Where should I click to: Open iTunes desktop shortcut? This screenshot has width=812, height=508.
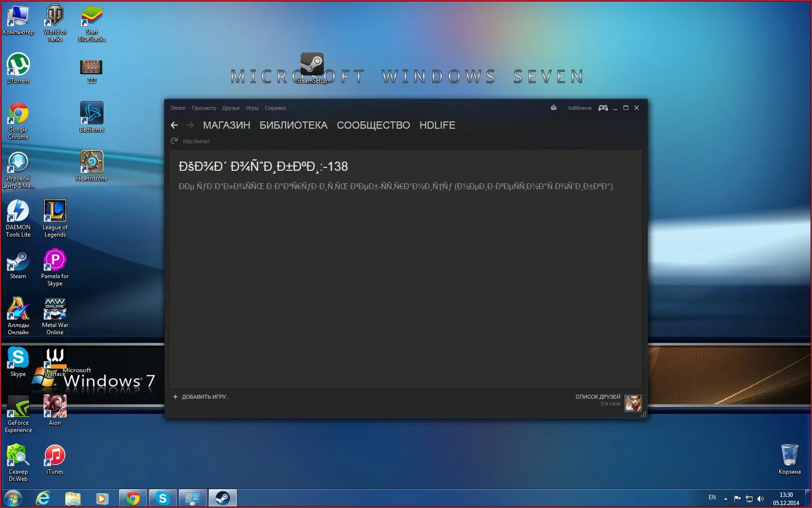pyautogui.click(x=55, y=460)
